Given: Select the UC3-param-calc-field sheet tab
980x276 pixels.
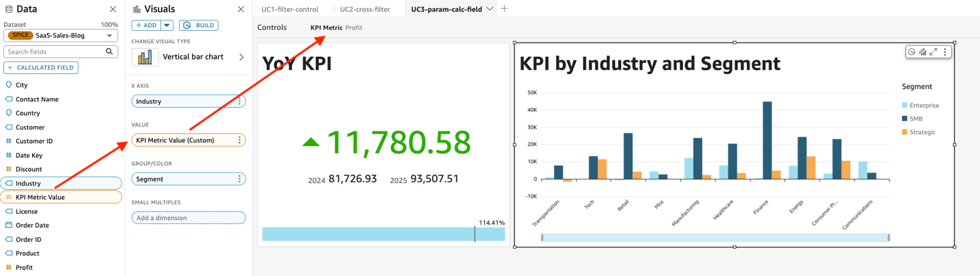Looking at the screenshot, I should click(x=446, y=10).
